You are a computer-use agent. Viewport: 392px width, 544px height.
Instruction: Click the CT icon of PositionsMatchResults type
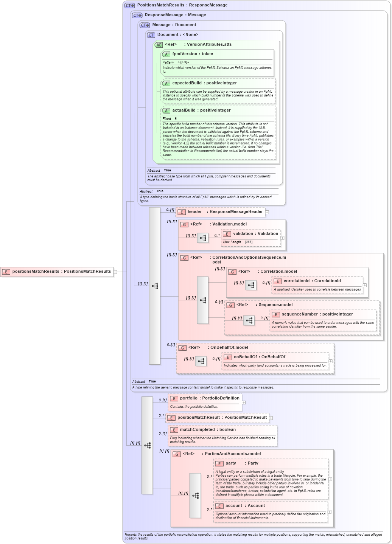tap(130, 5)
